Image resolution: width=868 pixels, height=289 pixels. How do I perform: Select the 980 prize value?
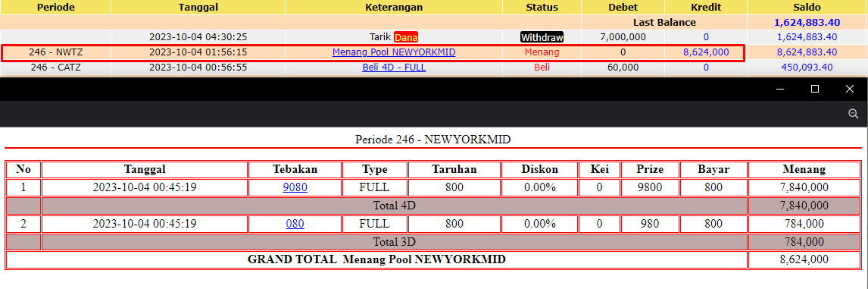coord(650,224)
